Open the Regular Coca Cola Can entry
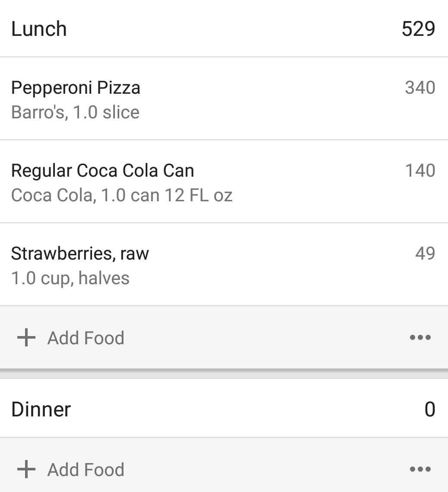This screenshot has width=448, height=492. pyautogui.click(x=224, y=182)
